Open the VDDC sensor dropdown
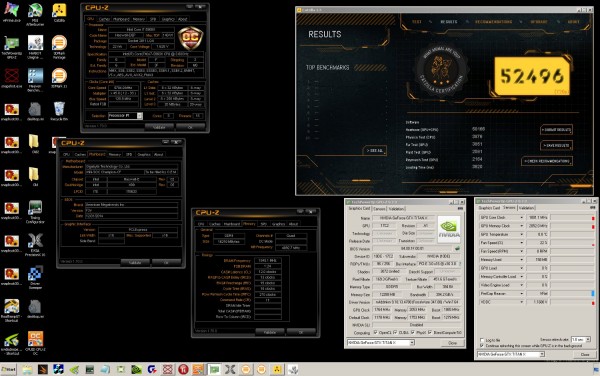The image size is (600, 376). 521,302
